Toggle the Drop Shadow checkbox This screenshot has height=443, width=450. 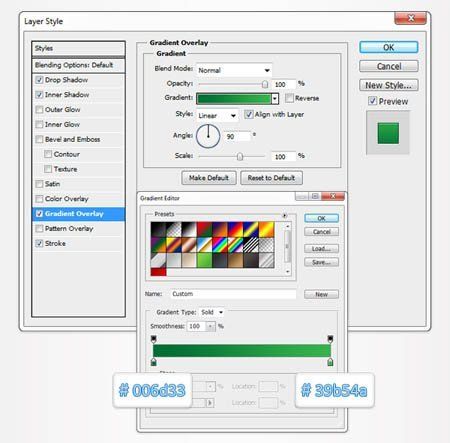tap(39, 80)
